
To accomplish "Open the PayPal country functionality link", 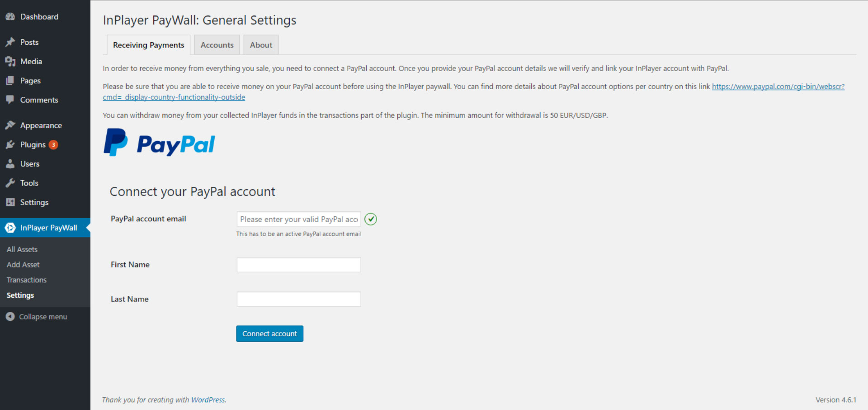I will pos(778,86).
